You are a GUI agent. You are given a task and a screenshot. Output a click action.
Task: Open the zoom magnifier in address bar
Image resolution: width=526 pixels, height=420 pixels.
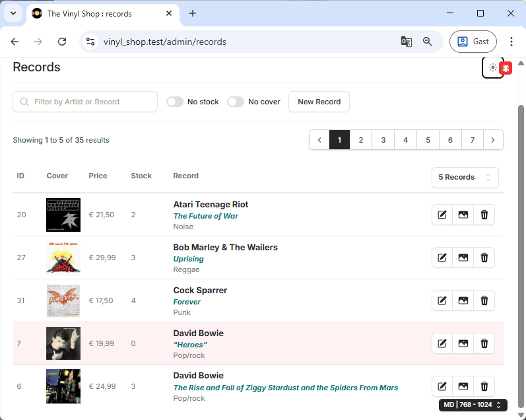tap(428, 42)
